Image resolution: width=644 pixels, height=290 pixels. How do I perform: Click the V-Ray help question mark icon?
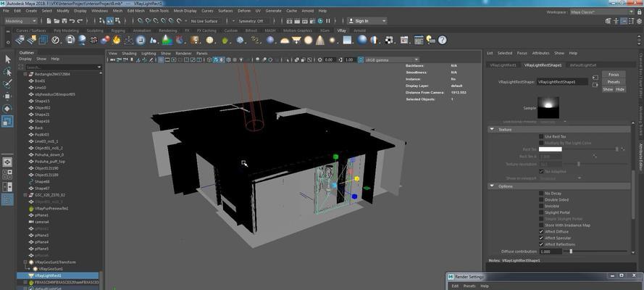(x=442, y=40)
